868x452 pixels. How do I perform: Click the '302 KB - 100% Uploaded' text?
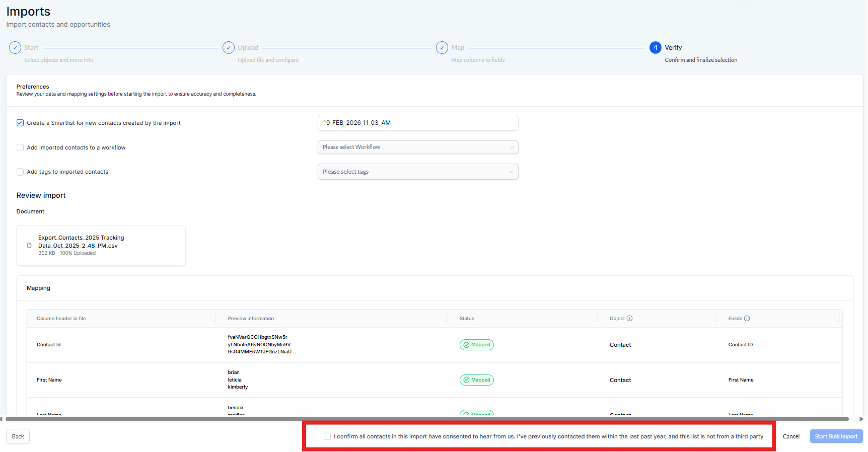click(x=67, y=253)
